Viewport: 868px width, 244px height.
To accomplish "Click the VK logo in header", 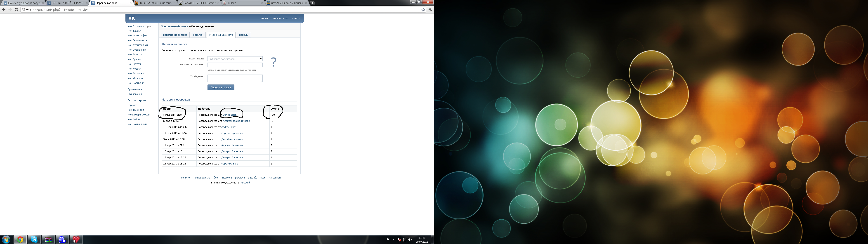I will coord(131,18).
